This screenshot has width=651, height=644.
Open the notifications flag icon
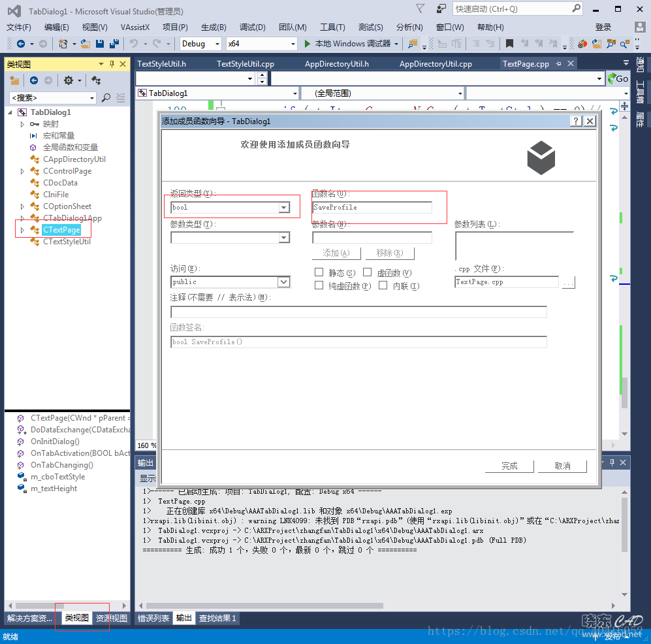pos(420,8)
